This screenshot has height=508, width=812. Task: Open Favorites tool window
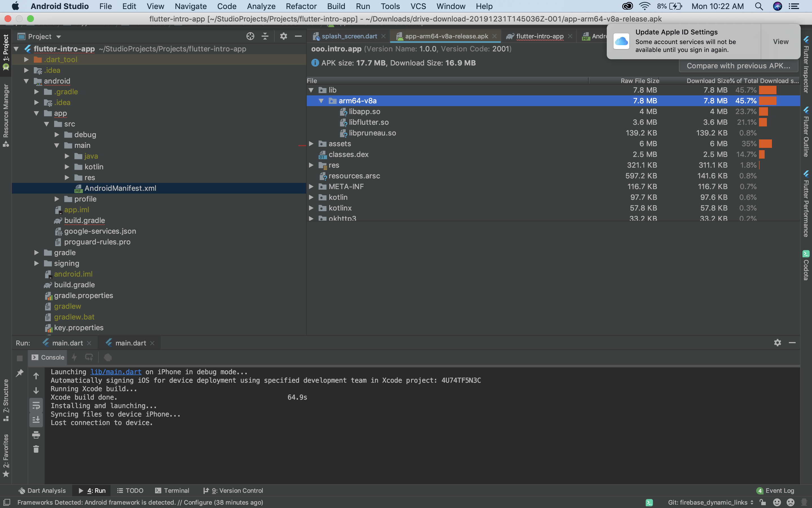pyautogui.click(x=6, y=455)
